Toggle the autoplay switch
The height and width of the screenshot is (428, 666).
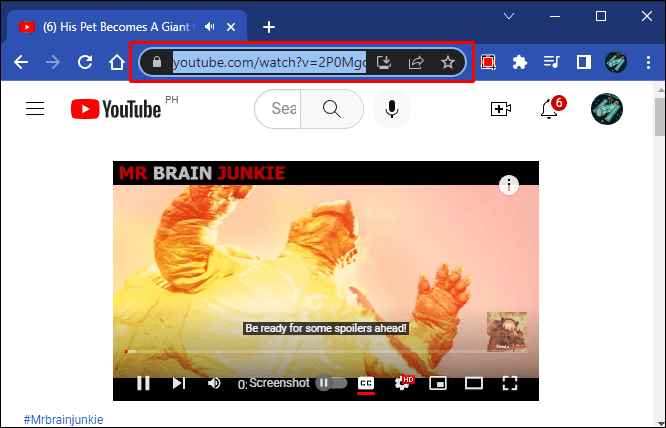pyautogui.click(x=331, y=383)
